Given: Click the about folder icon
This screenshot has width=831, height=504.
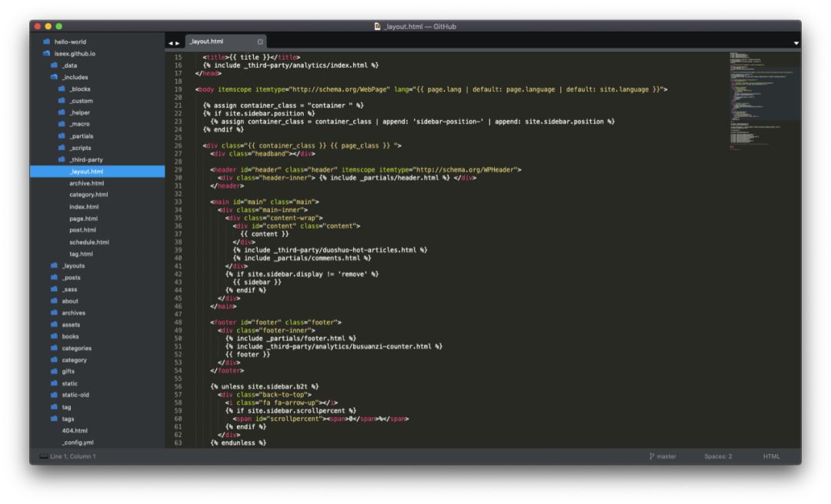Looking at the screenshot, I should [54, 301].
